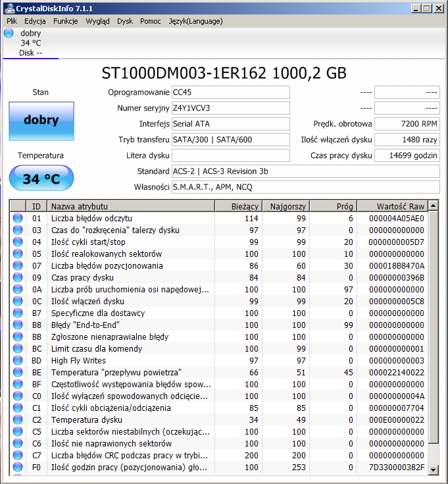Click status orb for attribute F0 row
448x484 pixels.
(x=18, y=467)
